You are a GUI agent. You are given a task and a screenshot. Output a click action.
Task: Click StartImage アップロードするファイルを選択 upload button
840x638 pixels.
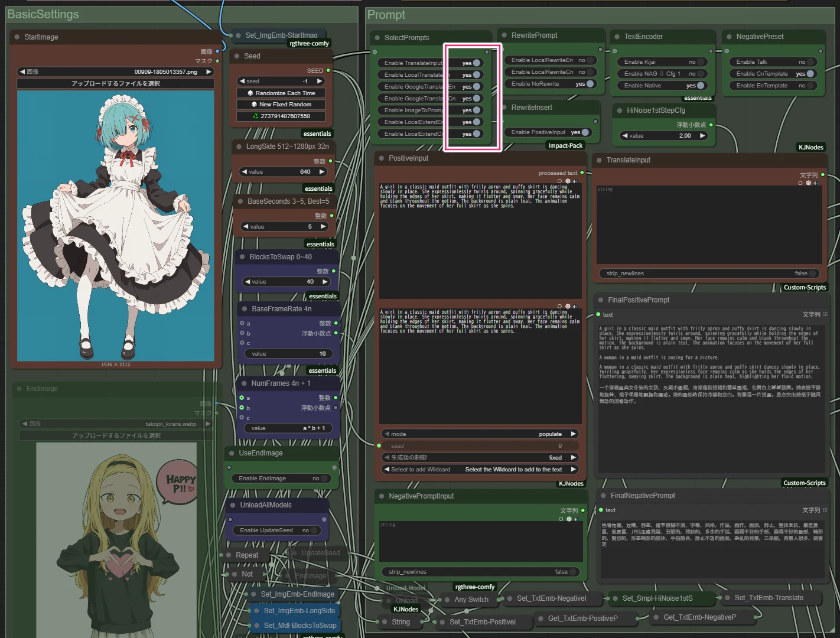[x=115, y=84]
